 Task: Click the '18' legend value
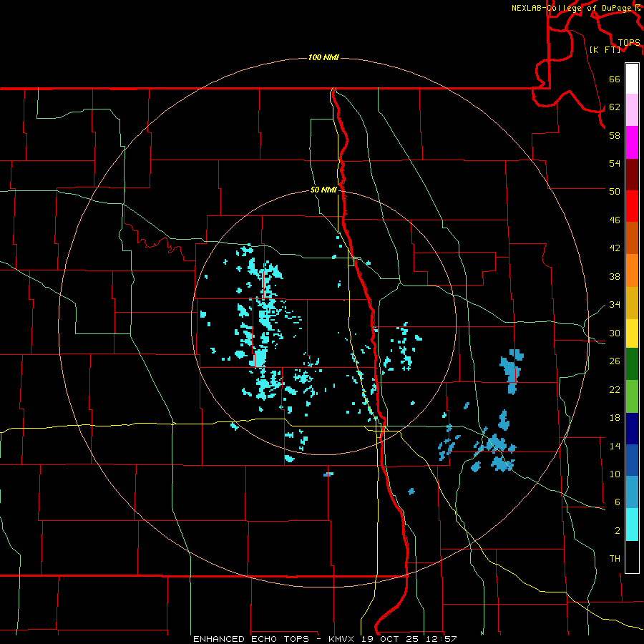[x=615, y=418]
